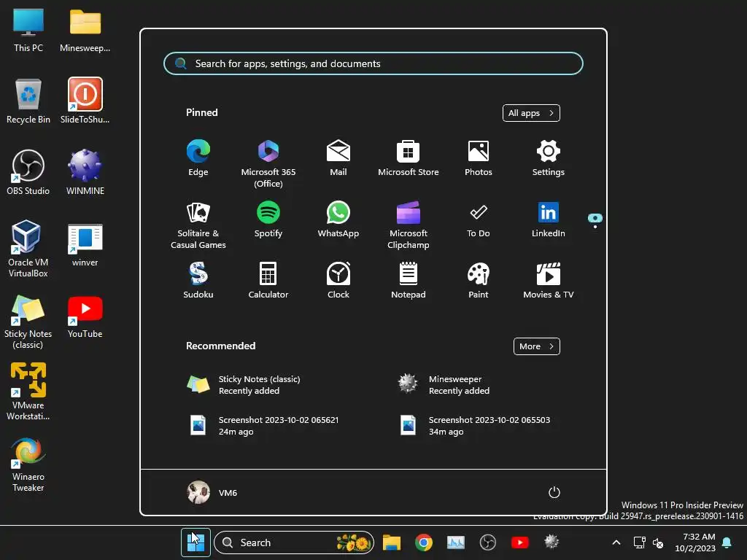Select This PC desktop icon
The width and height of the screenshot is (747, 560).
click(28, 29)
